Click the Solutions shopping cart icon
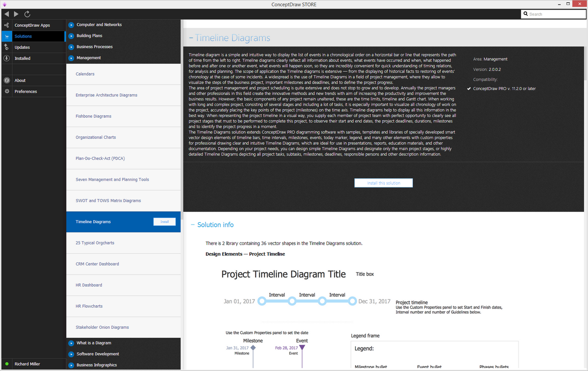The width and height of the screenshot is (588, 371). [x=6, y=36]
